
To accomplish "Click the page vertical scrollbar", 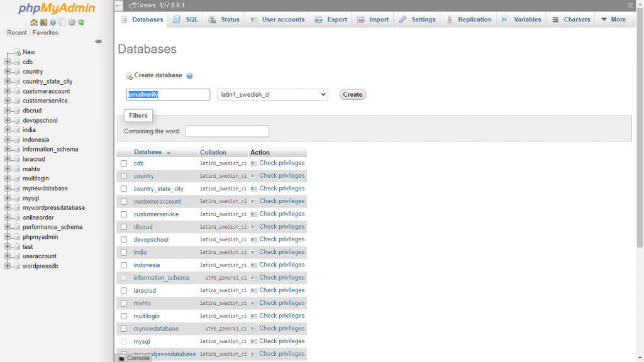I will 640,157.
